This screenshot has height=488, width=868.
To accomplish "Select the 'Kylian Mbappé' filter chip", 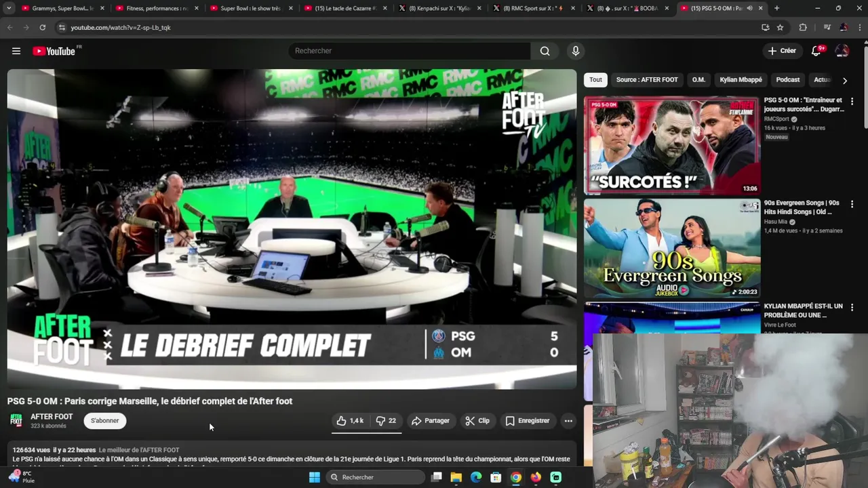I will coord(741,80).
